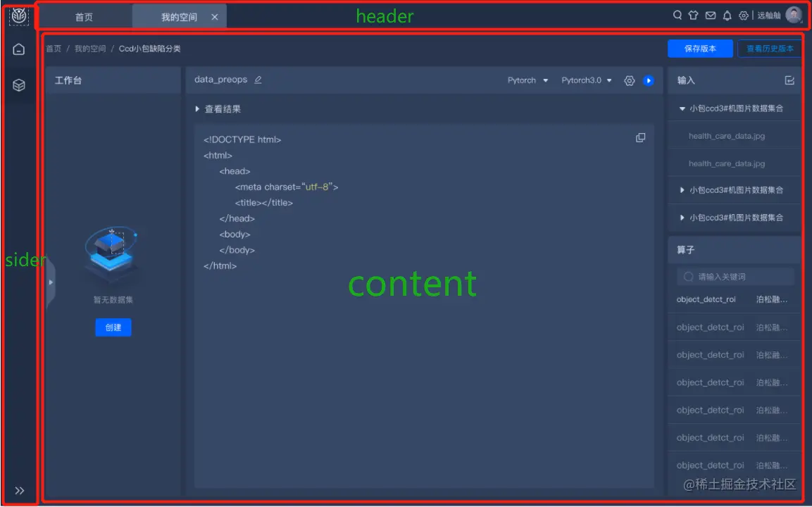Click the 保存版本 button
812x507 pixels.
(x=700, y=49)
